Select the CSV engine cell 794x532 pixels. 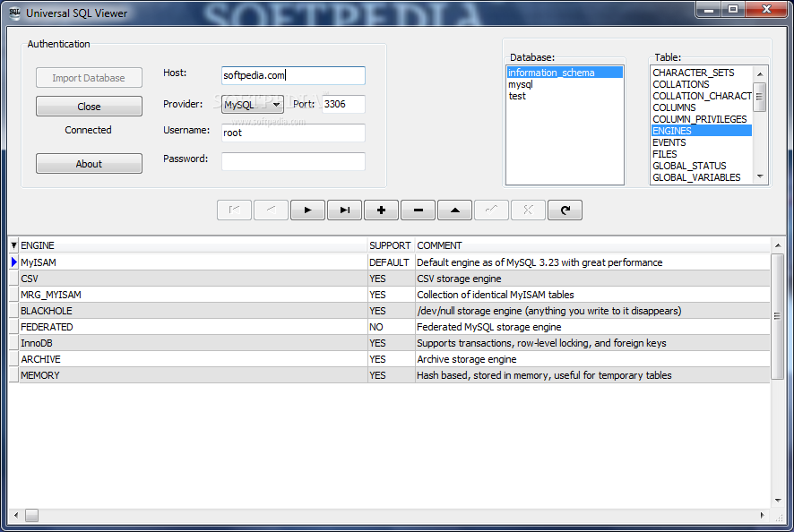pos(193,279)
